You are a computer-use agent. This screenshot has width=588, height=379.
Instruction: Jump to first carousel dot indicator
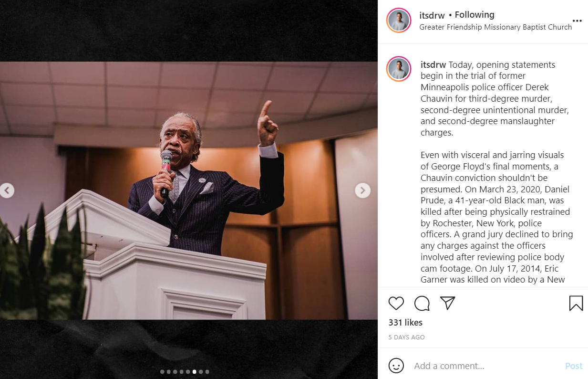click(x=162, y=371)
